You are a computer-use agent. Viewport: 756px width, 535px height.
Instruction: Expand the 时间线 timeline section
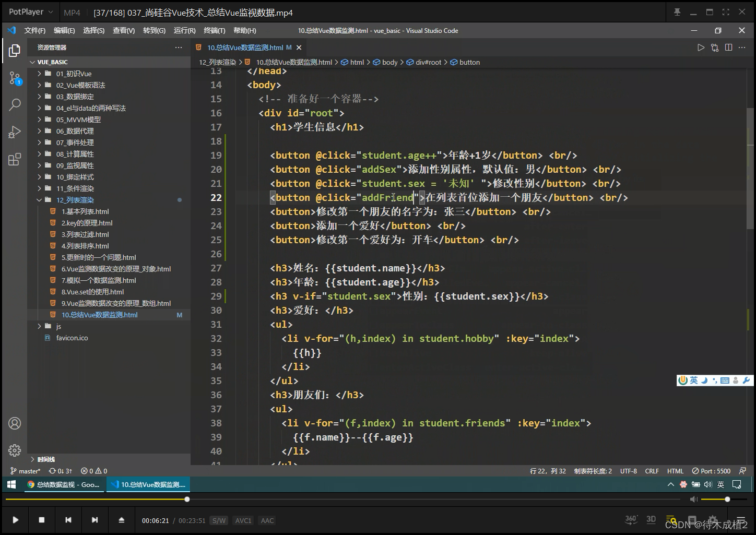[109, 459]
